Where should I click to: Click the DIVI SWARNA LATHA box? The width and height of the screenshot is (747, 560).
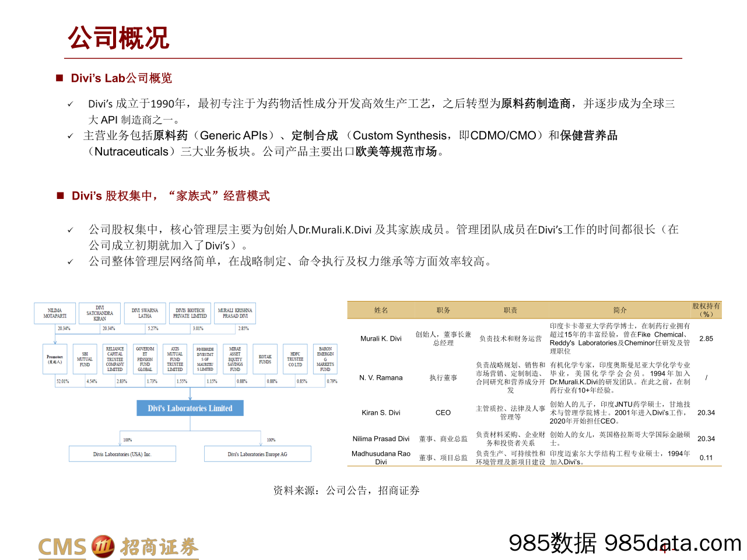click(145, 313)
